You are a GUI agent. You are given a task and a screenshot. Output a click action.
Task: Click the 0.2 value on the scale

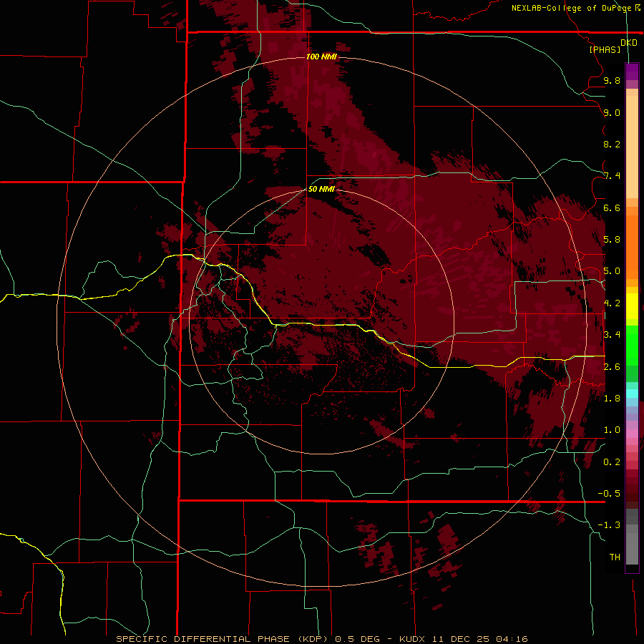tap(612, 462)
